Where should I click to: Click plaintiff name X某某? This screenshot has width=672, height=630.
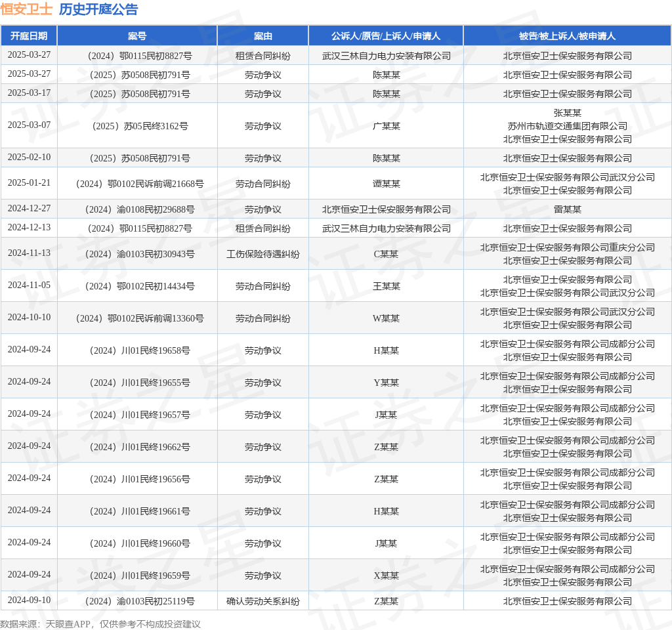tap(386, 576)
